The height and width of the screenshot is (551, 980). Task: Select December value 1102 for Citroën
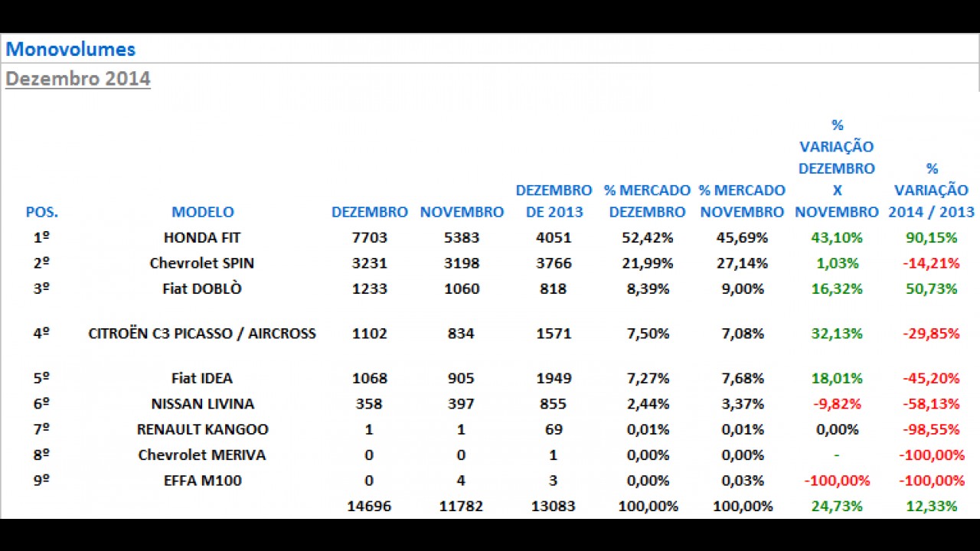[x=369, y=334]
